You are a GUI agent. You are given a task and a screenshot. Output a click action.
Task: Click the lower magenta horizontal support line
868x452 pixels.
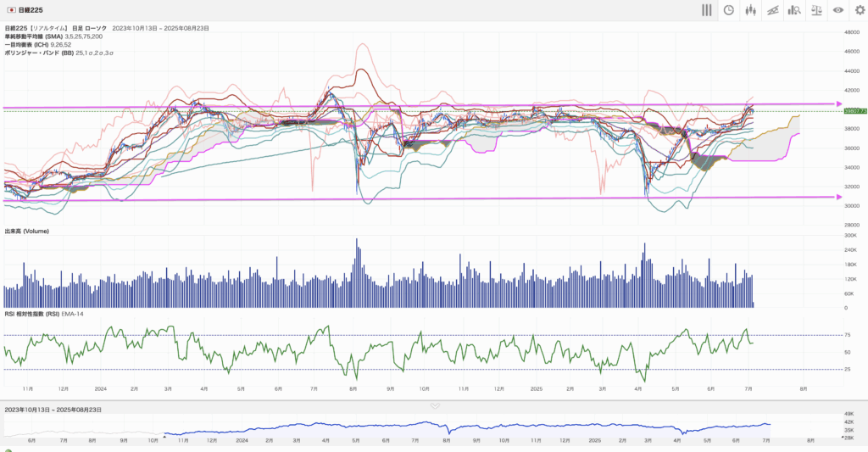[x=424, y=198]
